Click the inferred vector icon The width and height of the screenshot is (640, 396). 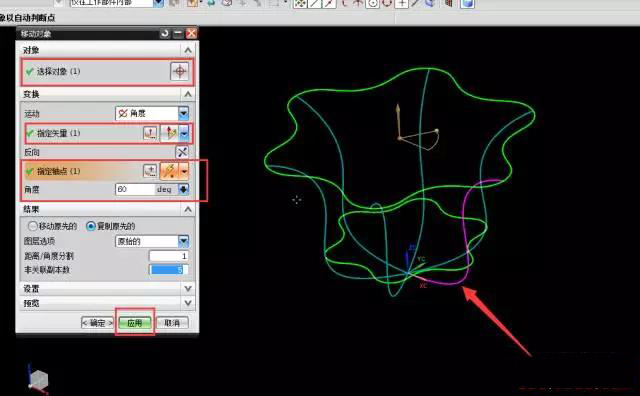click(169, 133)
